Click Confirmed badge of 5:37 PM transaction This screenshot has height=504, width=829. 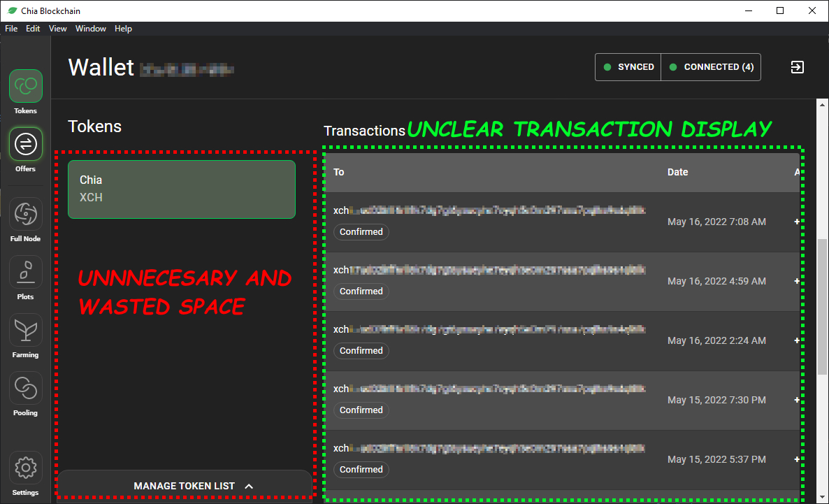pyautogui.click(x=361, y=469)
